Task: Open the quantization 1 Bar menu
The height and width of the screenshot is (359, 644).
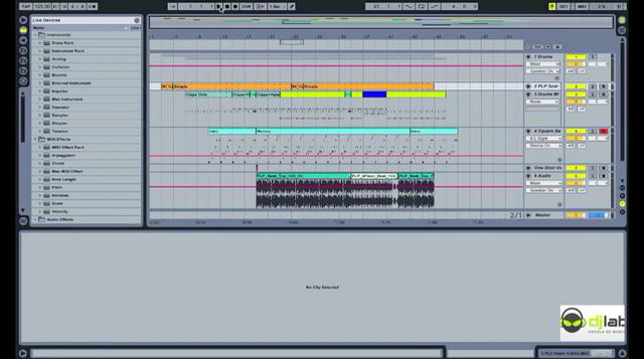Action: coord(277,6)
